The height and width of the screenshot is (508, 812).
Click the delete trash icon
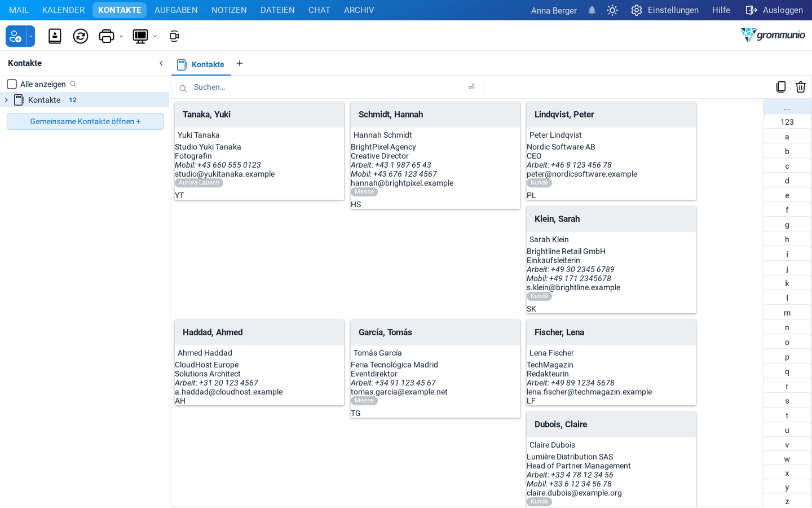coord(801,87)
